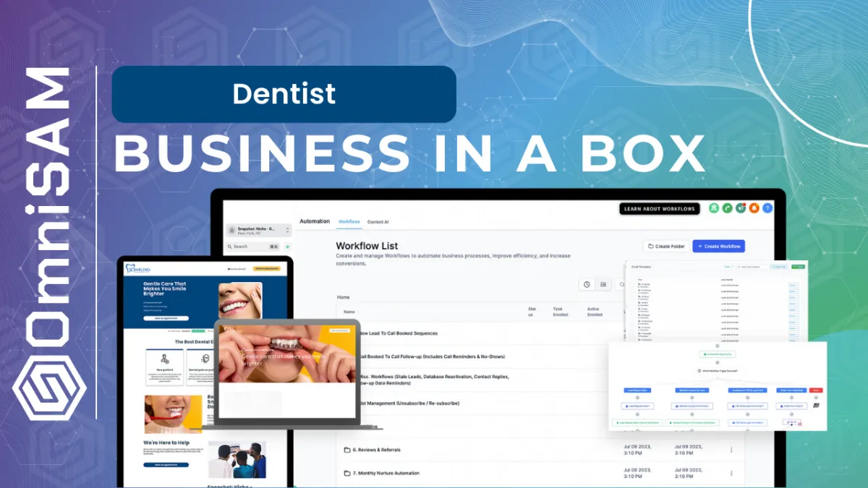The width and height of the screenshot is (868, 488).
Task: Click the Learn About Workflows button
Action: click(660, 209)
